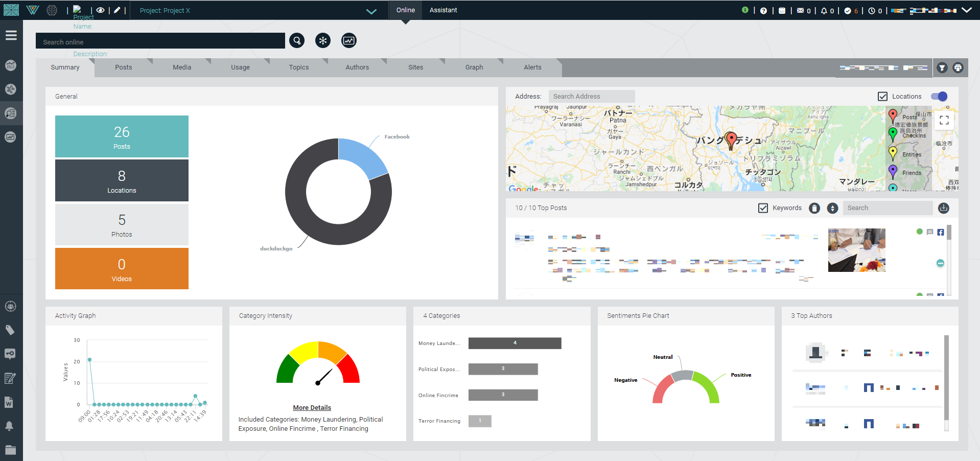Open the notifications bell icon

(824, 11)
